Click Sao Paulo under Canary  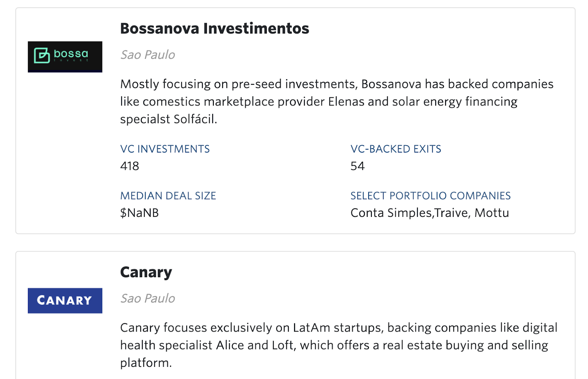(x=148, y=298)
